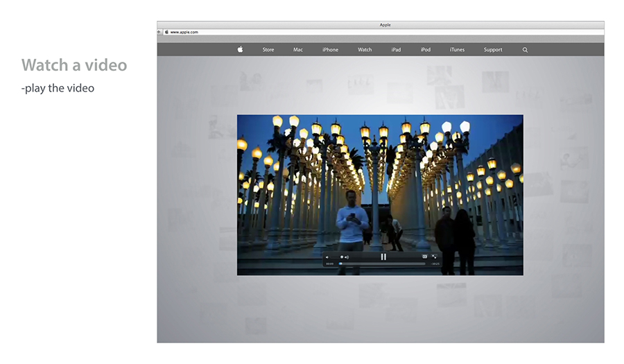This screenshot has height=364, width=624.
Task: Click the closed captions icon in video controls
Action: [424, 257]
